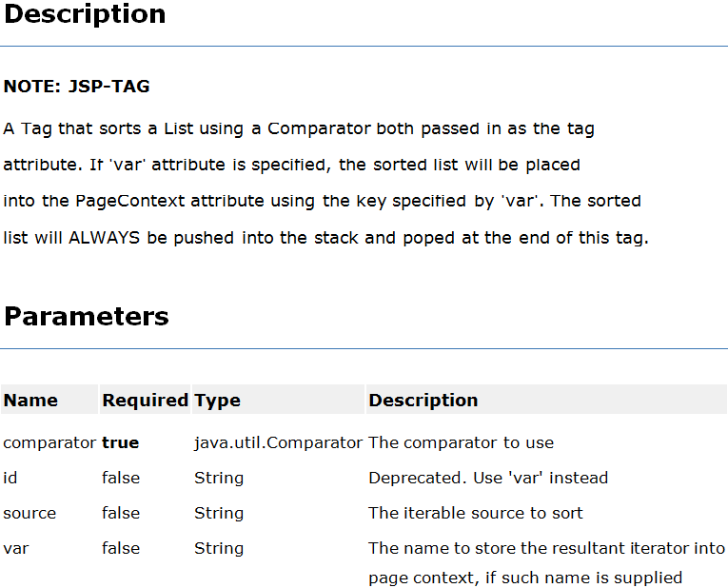Screen dimensions: 728x588
Task: Click the String type in the source row
Action: 218,513
